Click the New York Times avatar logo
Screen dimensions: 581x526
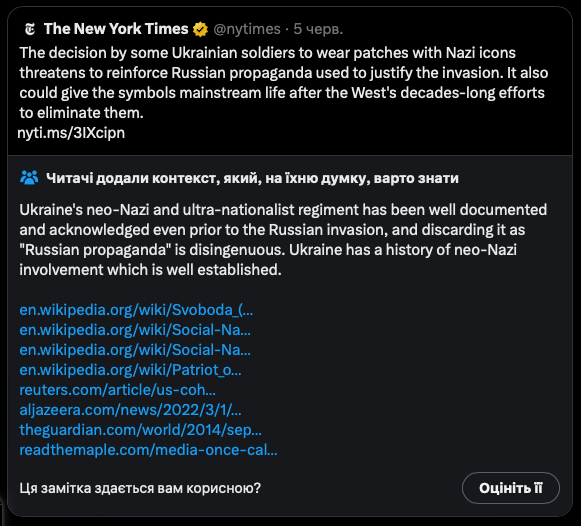pos(30,29)
